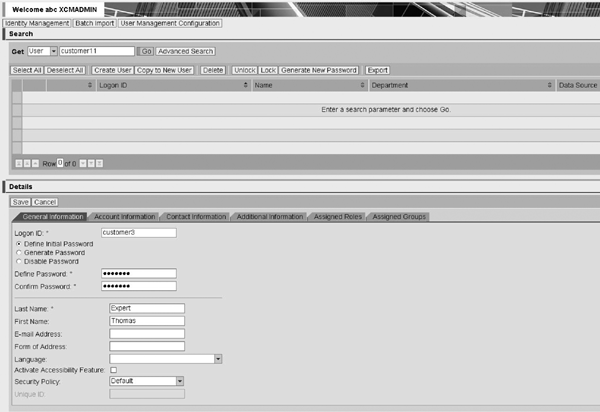Focus the Define Password field
The height and width of the screenshot is (412, 600).
click(139, 274)
